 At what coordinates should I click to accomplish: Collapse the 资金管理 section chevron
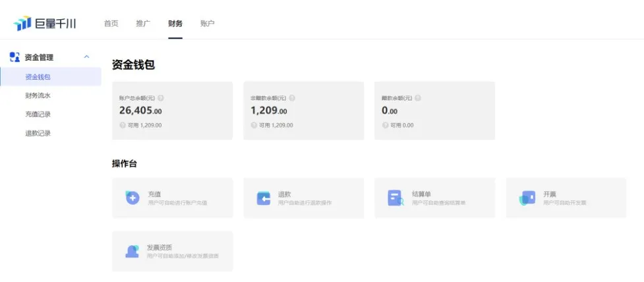86,57
